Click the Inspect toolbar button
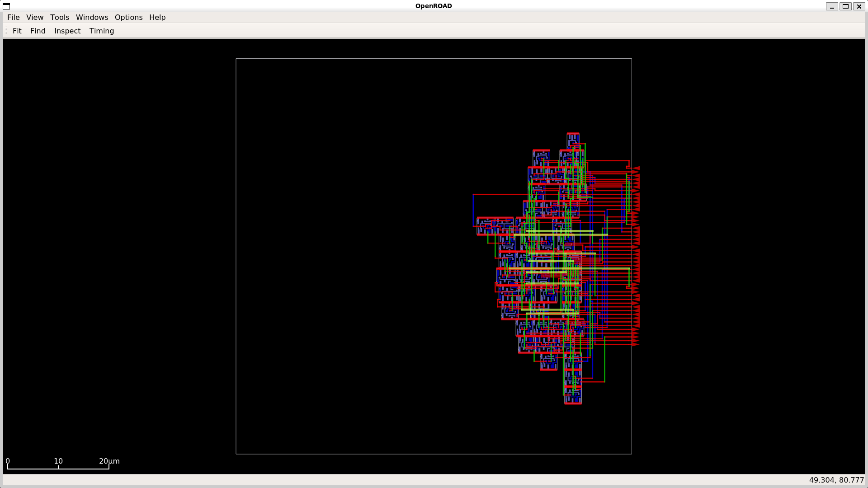 (x=67, y=31)
